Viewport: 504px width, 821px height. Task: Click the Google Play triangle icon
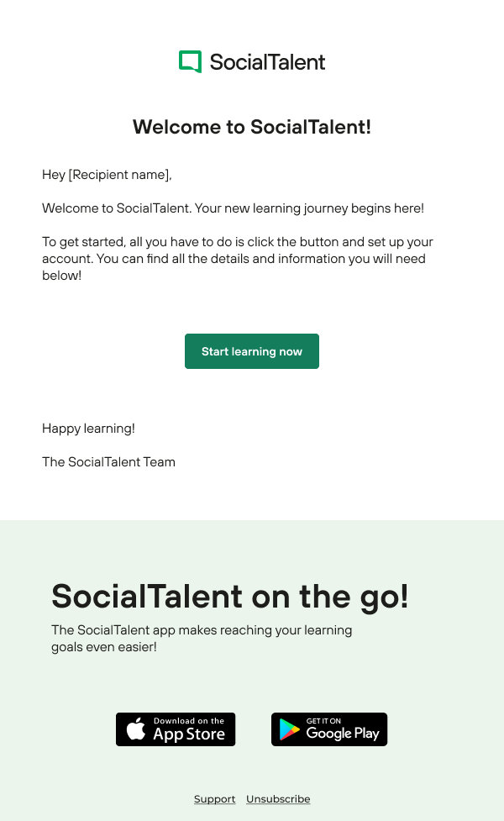coord(290,729)
